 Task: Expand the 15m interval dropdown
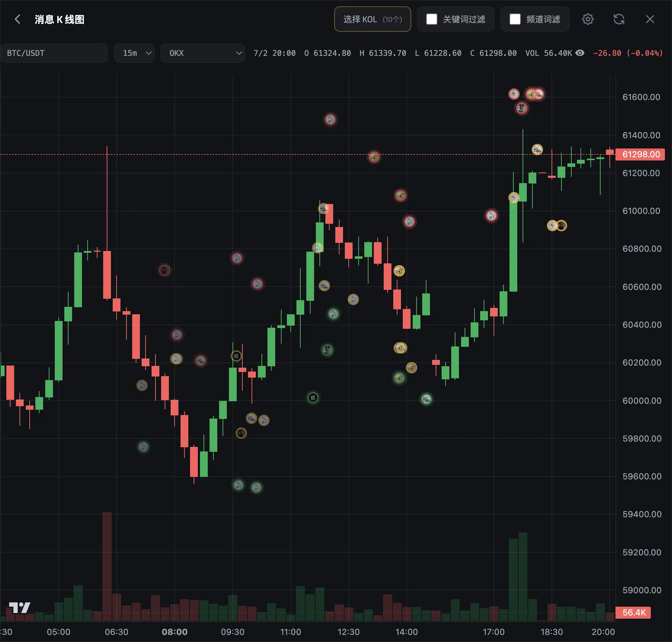[x=134, y=53]
